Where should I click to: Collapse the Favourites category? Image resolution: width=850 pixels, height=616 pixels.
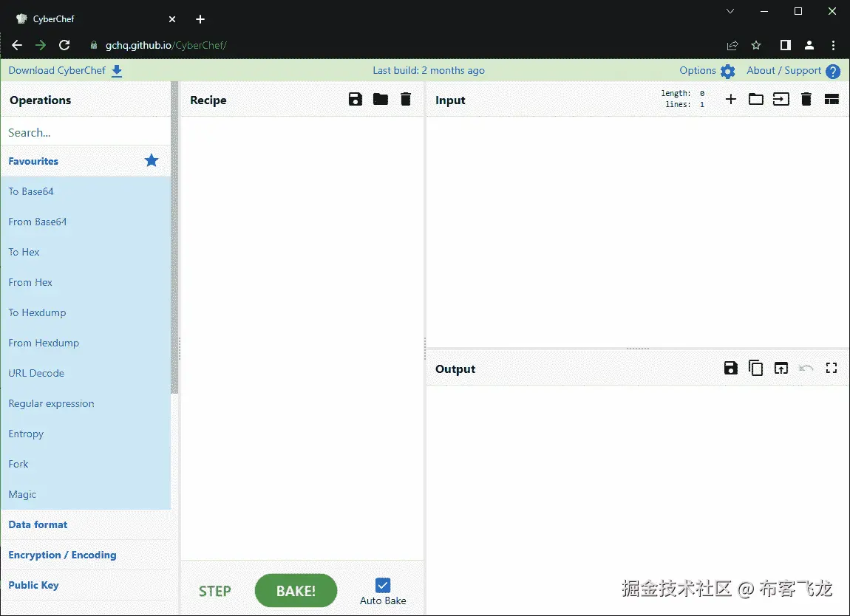point(34,160)
